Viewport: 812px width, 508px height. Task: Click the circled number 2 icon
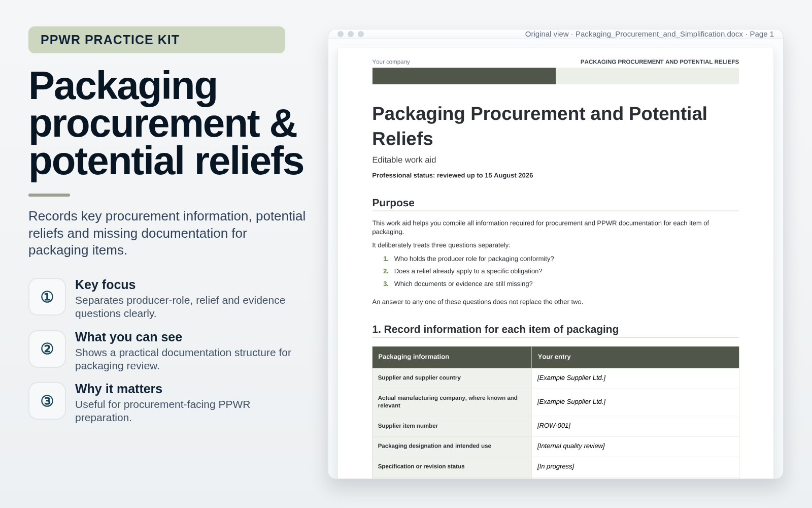[47, 349]
